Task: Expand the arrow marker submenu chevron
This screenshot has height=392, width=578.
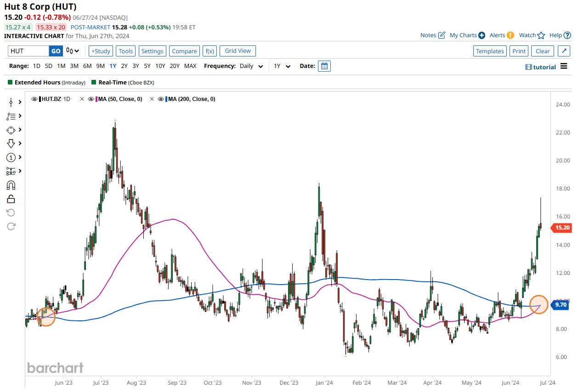Action: [20, 144]
